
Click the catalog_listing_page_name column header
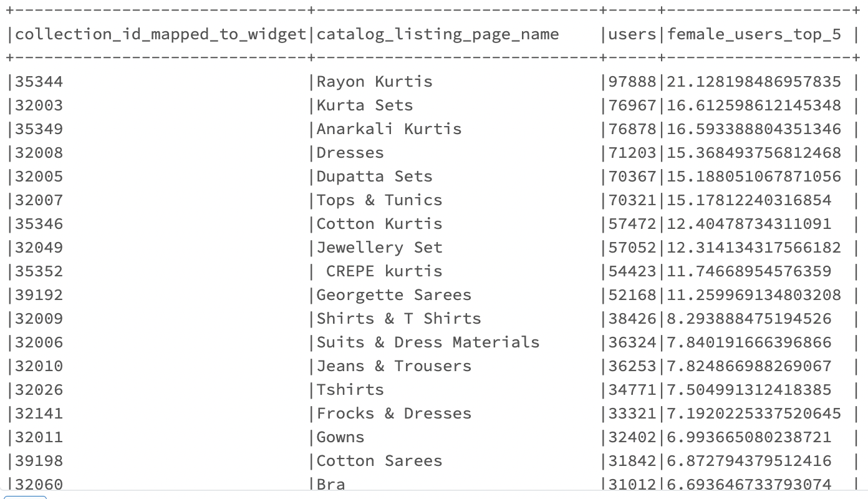click(437, 34)
